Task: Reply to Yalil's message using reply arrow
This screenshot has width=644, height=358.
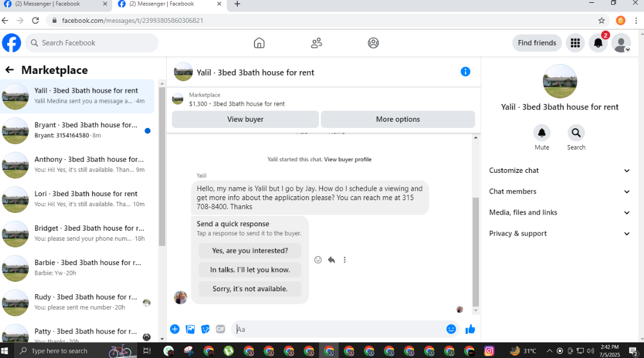Action: (332, 260)
